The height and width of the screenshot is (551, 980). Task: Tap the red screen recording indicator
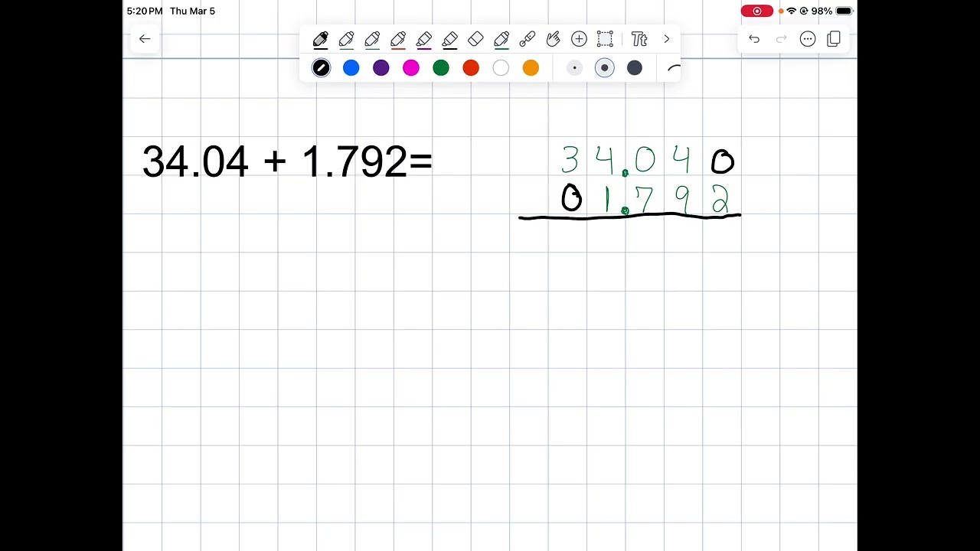point(756,11)
